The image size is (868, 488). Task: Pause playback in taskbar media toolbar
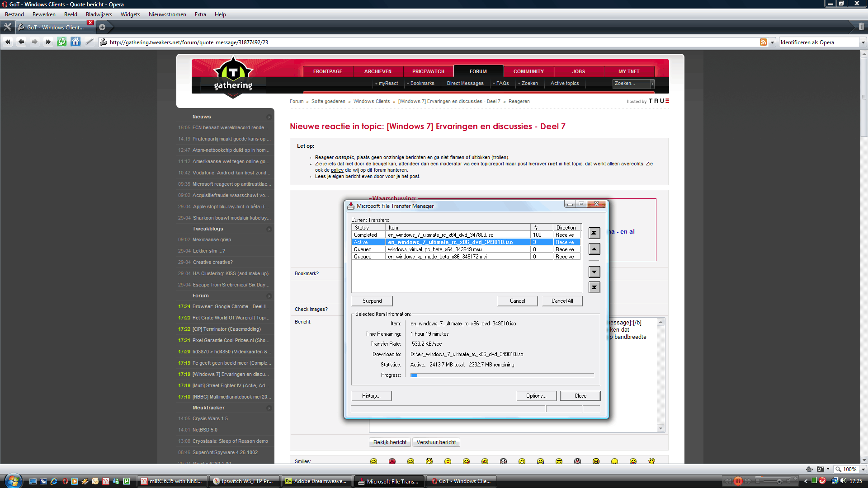click(x=738, y=481)
